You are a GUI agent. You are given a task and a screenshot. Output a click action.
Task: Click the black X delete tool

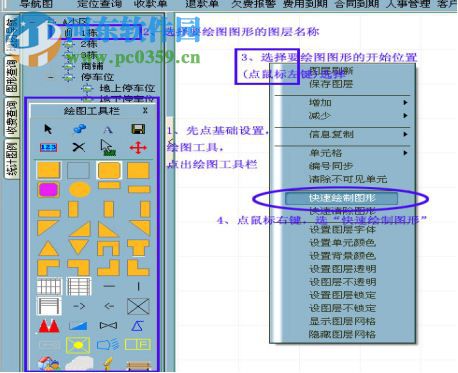point(79,147)
